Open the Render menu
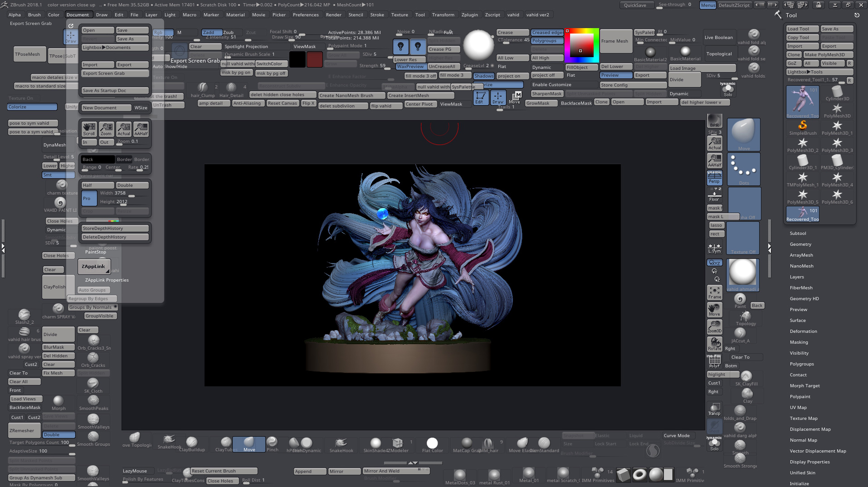This screenshot has width=868, height=487. 333,15
